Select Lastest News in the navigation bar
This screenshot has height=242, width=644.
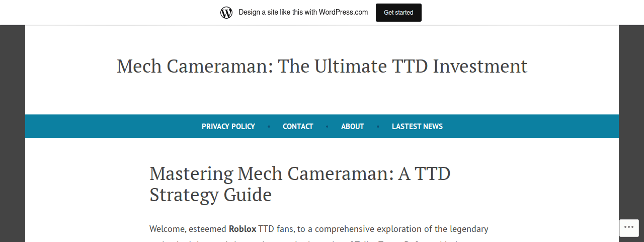coord(418,127)
